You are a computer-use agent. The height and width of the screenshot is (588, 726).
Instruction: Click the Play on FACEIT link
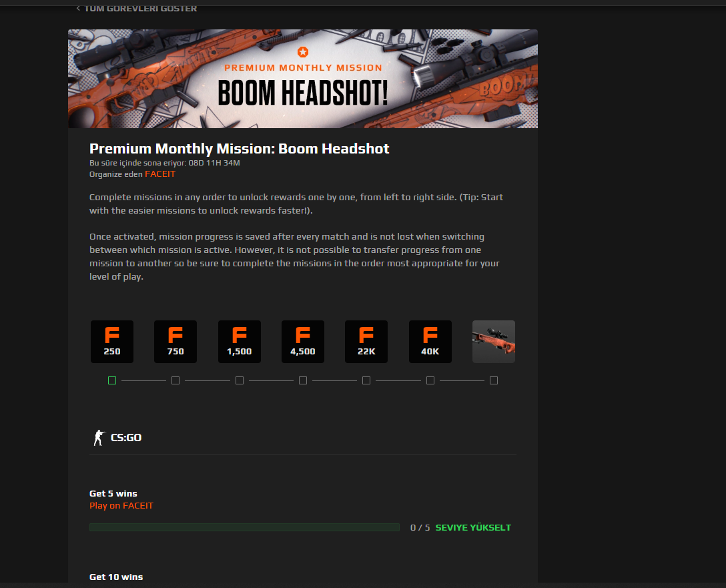[x=121, y=506]
